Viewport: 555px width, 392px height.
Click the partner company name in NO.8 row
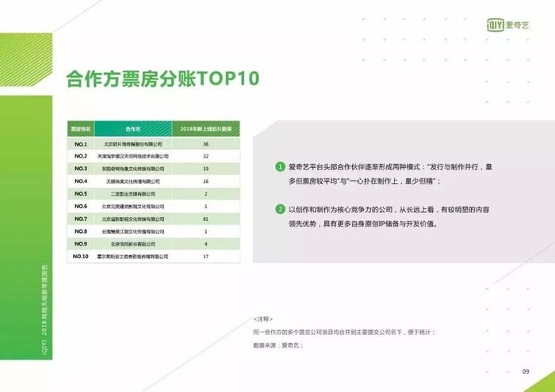pyautogui.click(x=133, y=231)
